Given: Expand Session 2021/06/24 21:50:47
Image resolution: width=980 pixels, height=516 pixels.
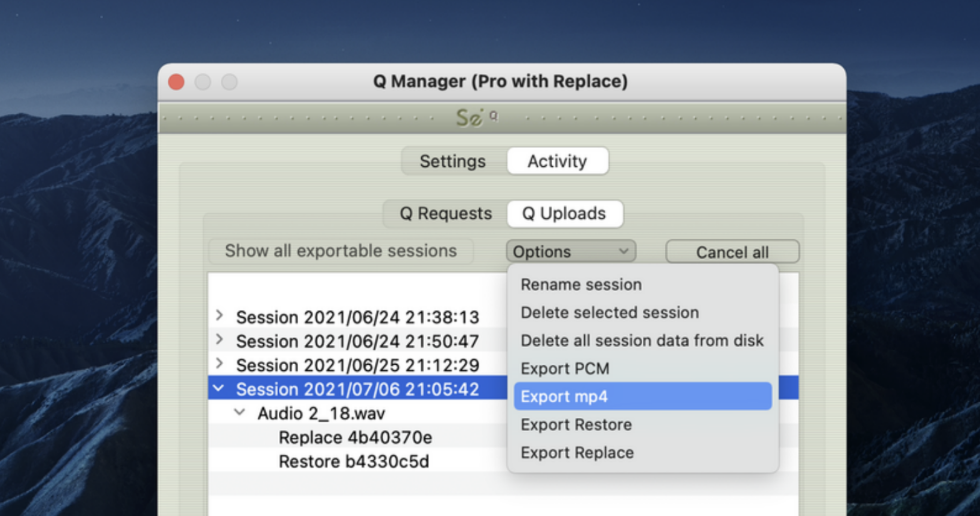Looking at the screenshot, I should (219, 340).
